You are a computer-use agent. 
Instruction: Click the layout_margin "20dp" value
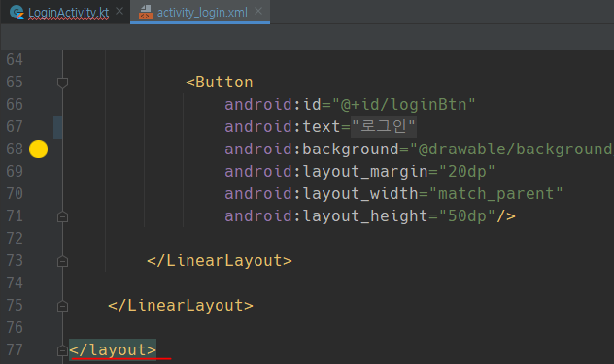pyautogui.click(x=466, y=172)
